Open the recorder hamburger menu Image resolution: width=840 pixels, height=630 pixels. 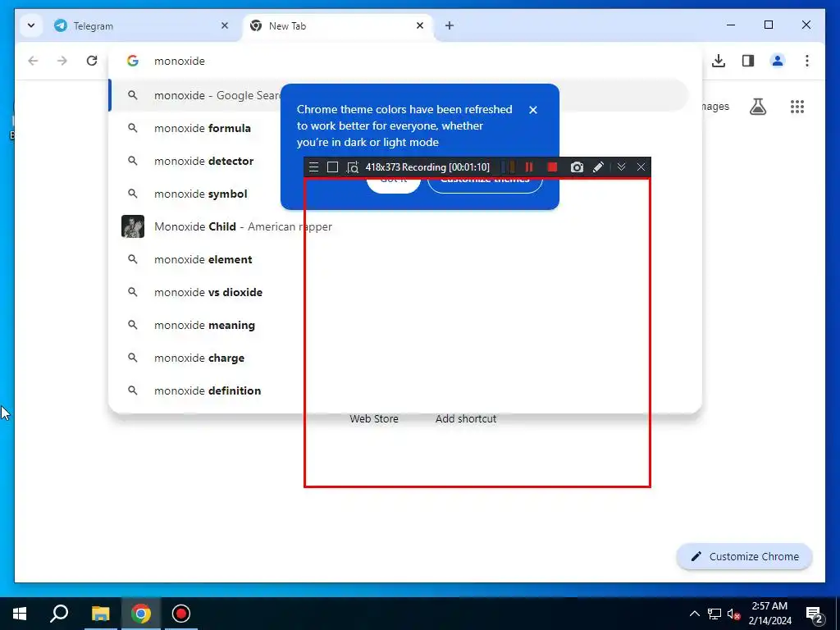pos(314,167)
